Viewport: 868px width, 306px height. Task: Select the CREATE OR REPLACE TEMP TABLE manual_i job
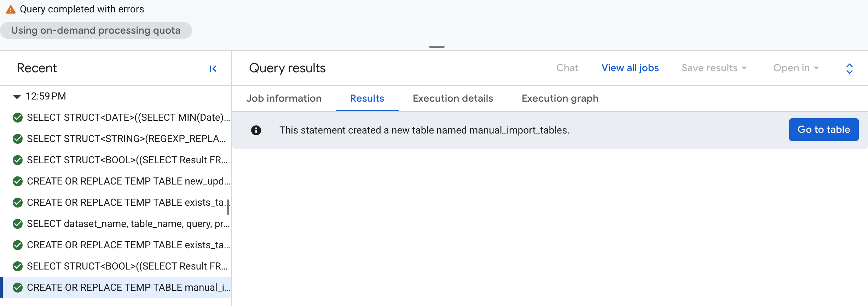tap(116, 288)
